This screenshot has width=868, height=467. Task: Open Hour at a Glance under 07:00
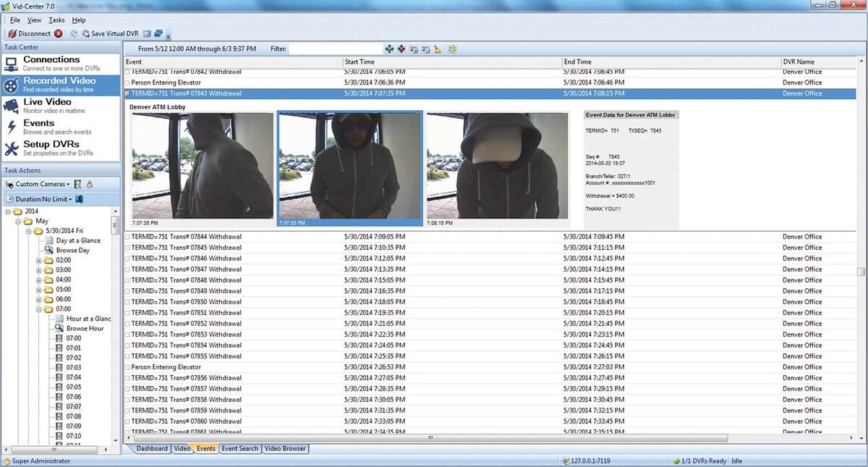pos(88,319)
